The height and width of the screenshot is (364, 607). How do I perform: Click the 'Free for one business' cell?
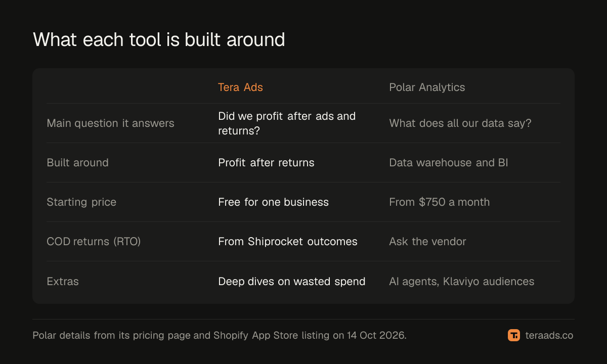click(x=273, y=202)
